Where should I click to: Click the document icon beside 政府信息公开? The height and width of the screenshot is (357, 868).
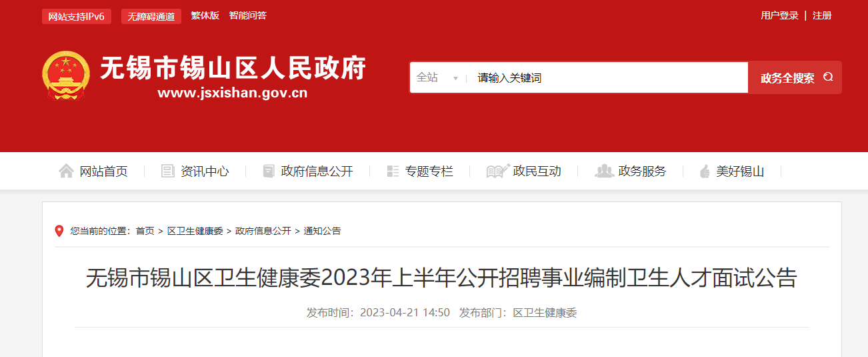[x=269, y=171]
